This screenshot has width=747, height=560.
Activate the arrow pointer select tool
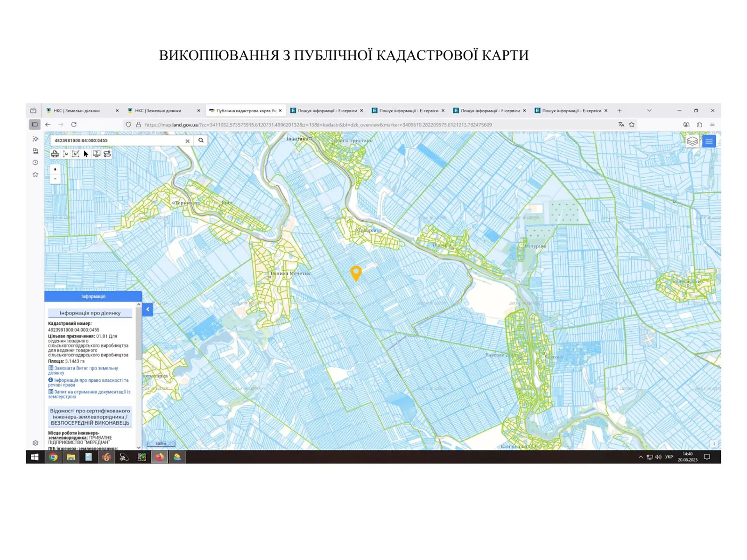pyautogui.click(x=86, y=154)
